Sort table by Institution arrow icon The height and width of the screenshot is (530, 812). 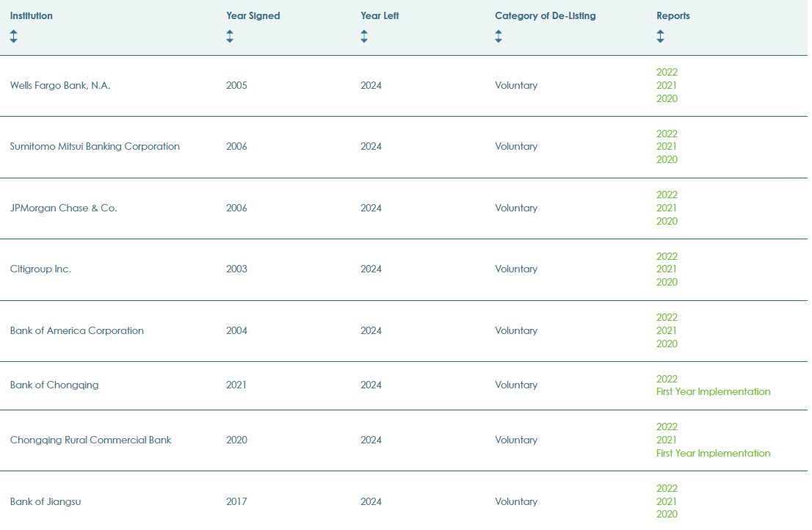13,36
